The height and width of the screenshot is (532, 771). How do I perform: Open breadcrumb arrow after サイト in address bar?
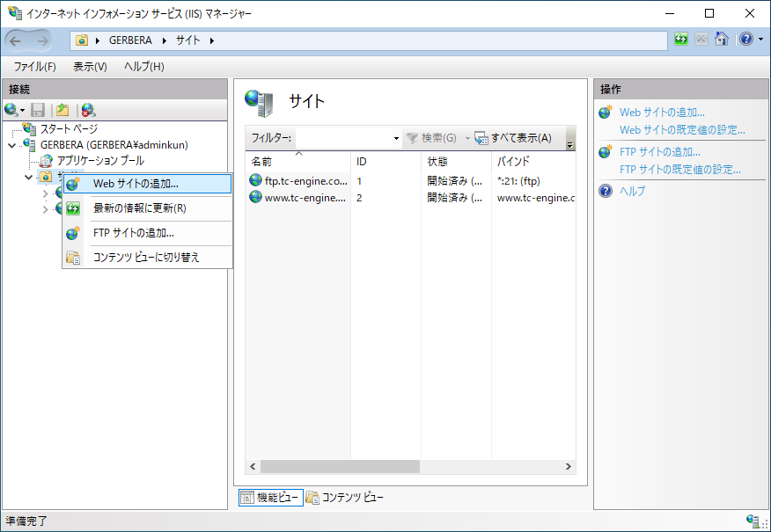(x=212, y=40)
